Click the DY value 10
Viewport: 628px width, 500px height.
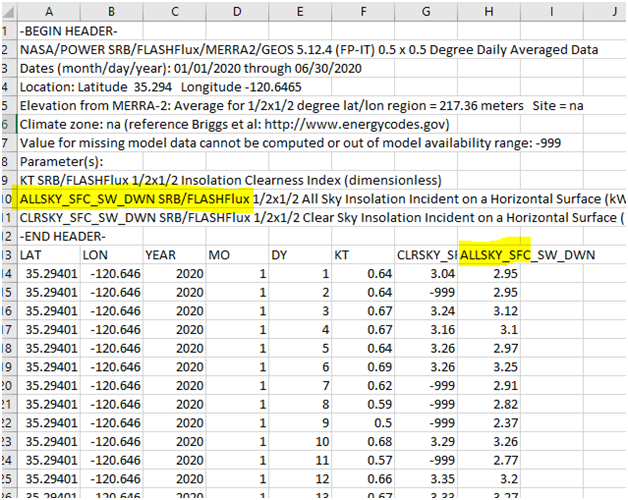coord(300,442)
